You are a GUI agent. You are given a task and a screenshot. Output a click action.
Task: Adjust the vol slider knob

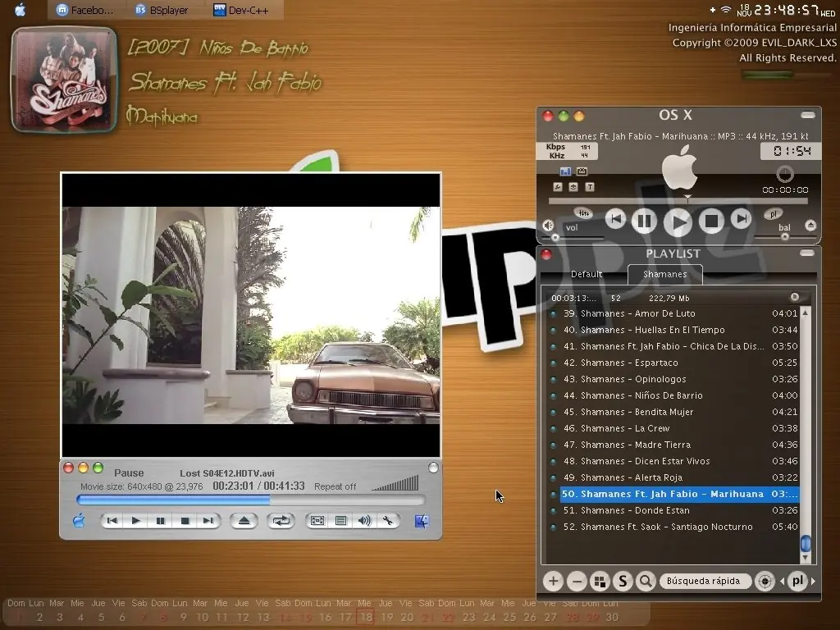[x=555, y=237]
